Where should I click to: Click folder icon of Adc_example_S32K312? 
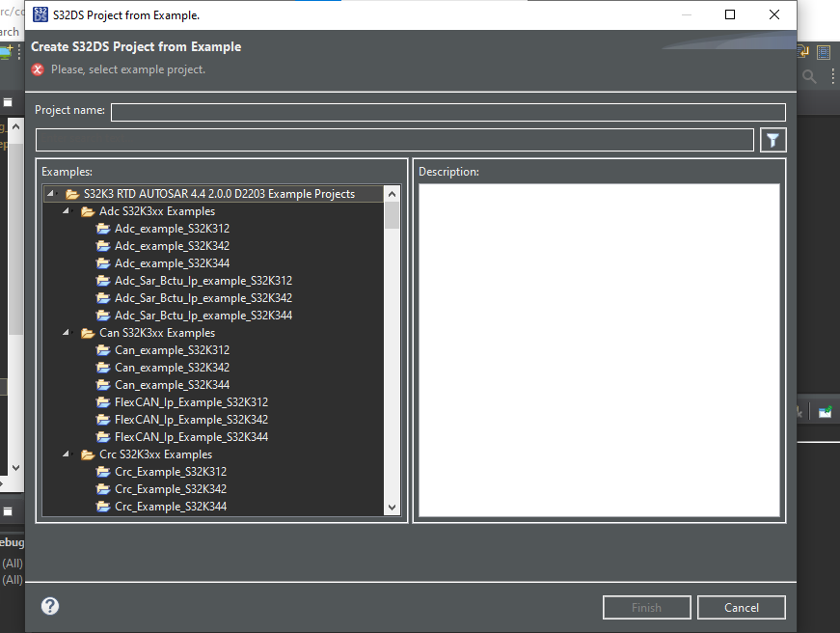point(103,229)
